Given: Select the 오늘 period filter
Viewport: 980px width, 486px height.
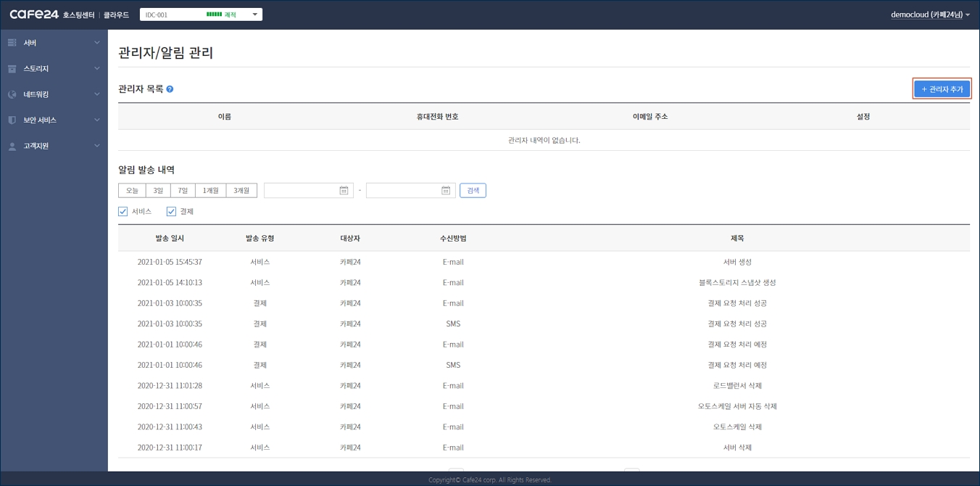Looking at the screenshot, I should [x=132, y=191].
